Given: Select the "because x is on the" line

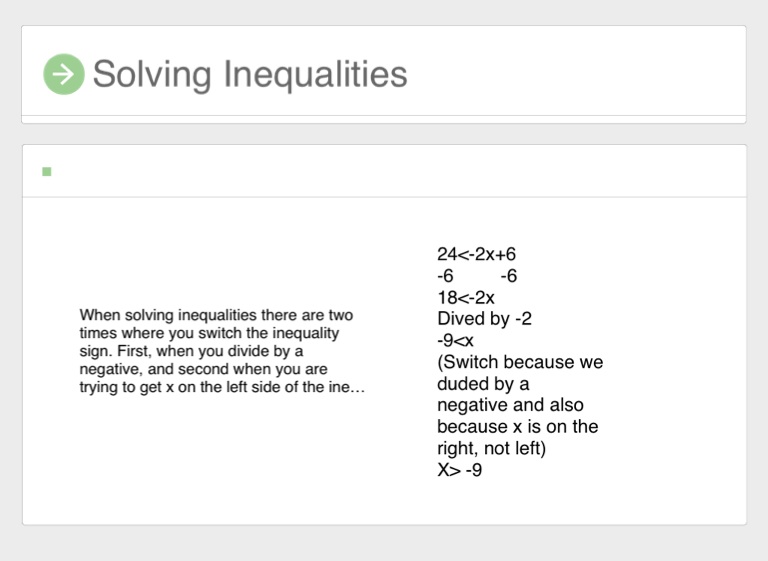Looking at the screenshot, I should coord(517,427).
